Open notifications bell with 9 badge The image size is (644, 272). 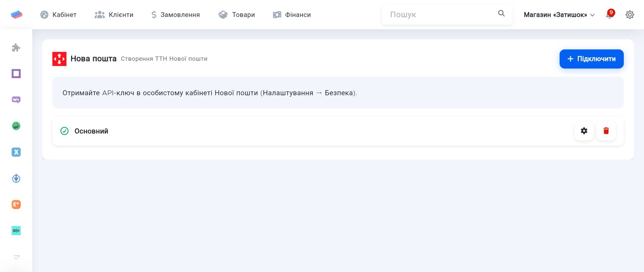click(x=610, y=15)
